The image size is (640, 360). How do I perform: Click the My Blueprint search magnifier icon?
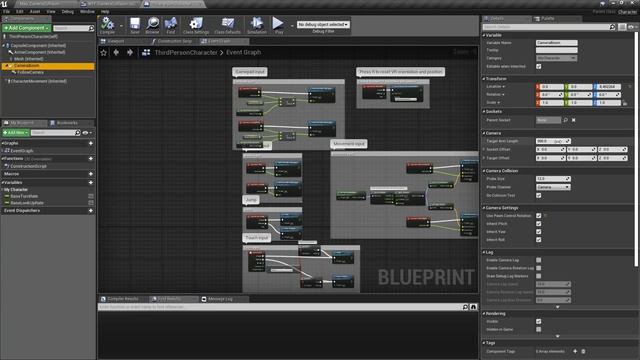[x=78, y=133]
